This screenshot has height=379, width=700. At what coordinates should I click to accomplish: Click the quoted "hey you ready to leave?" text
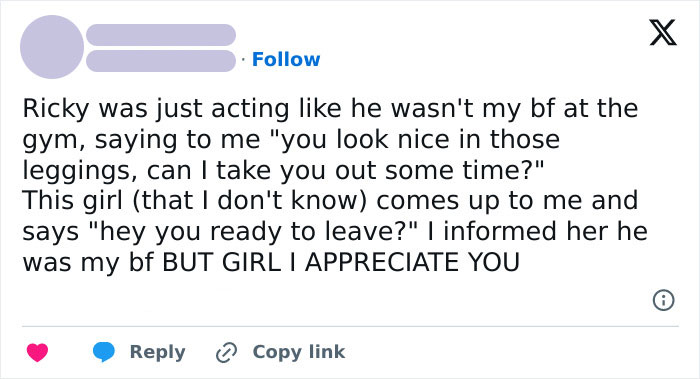point(253,232)
